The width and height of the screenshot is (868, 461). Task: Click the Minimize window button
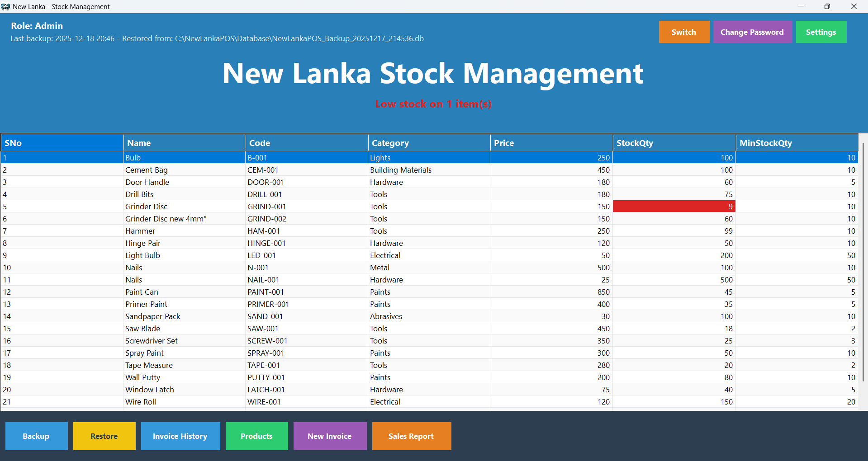click(x=801, y=6)
